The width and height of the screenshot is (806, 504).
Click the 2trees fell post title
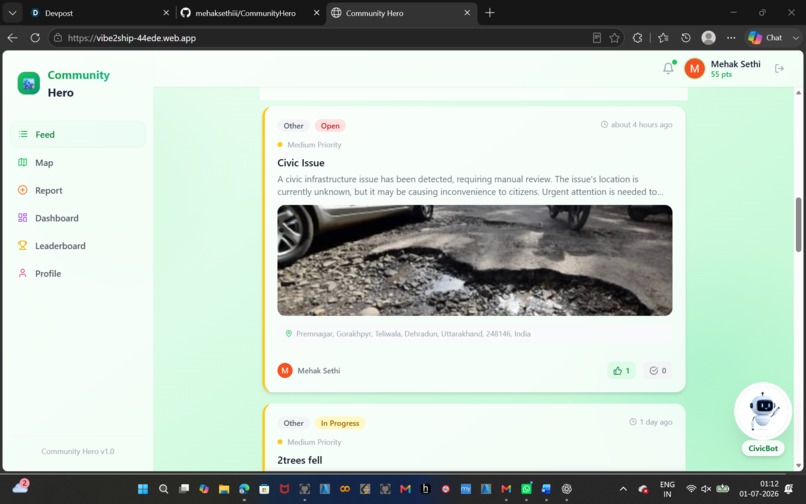300,460
